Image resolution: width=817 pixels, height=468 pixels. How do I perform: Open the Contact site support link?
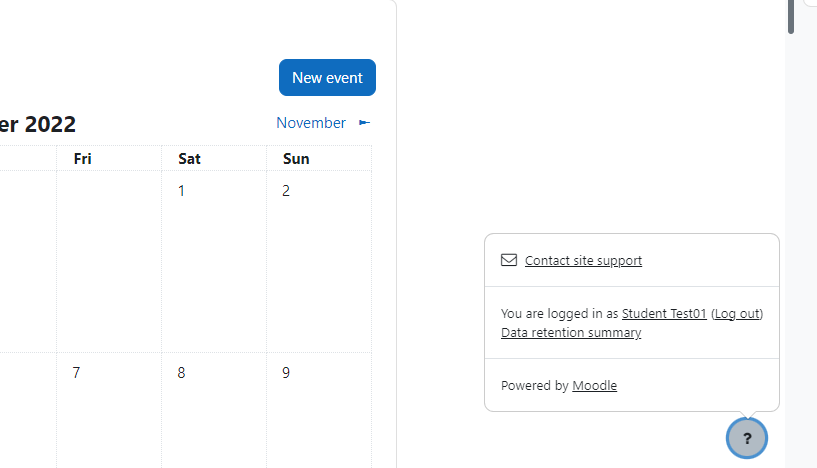pyautogui.click(x=583, y=261)
